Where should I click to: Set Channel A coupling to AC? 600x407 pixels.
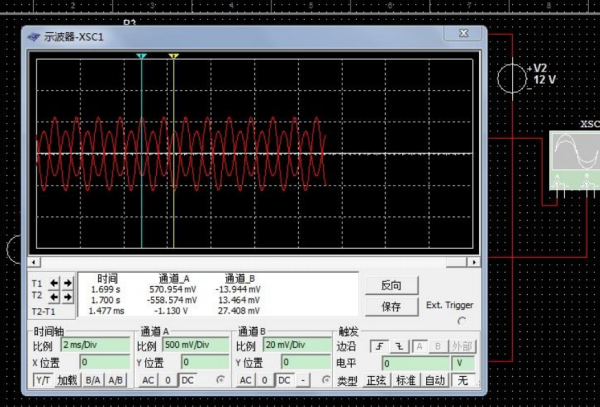tap(148, 380)
